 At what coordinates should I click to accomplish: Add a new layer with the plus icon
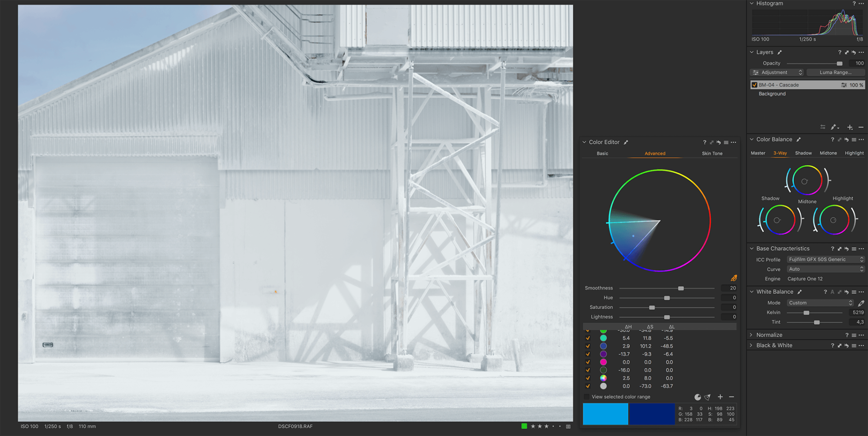click(850, 127)
